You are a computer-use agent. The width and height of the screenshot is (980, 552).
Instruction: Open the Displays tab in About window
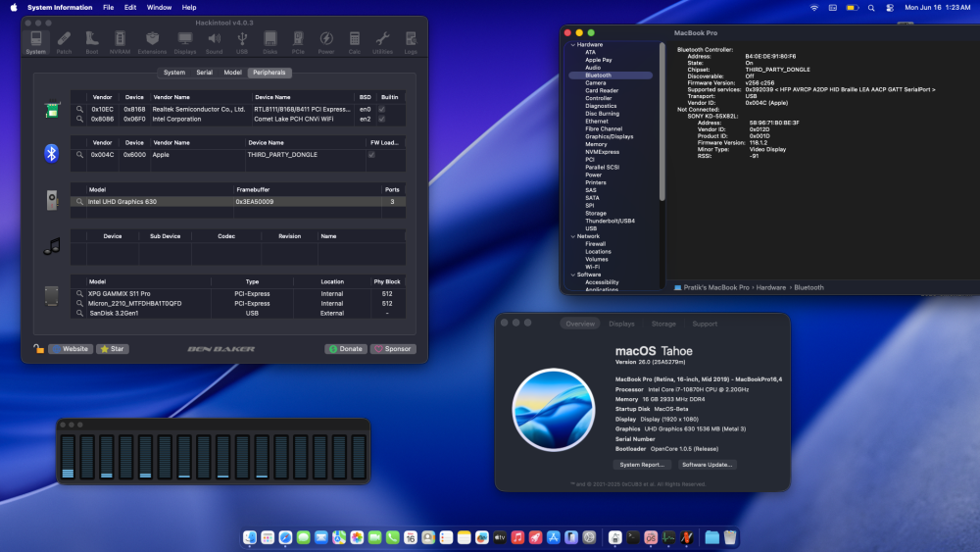pos(622,324)
